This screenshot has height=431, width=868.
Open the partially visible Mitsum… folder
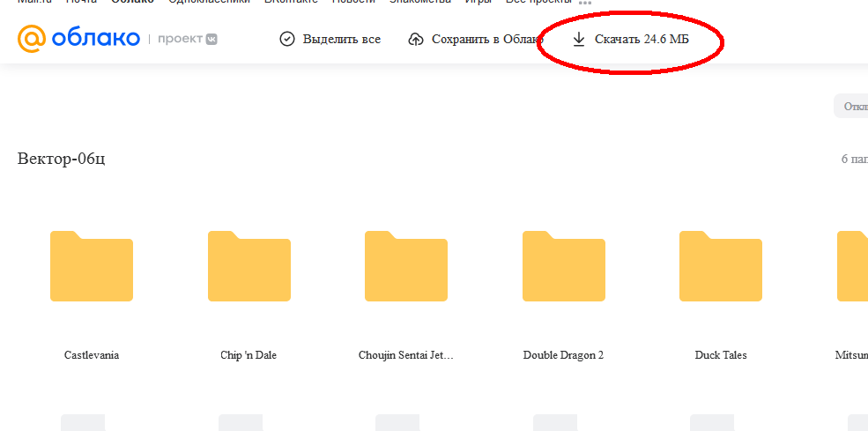coord(852,266)
